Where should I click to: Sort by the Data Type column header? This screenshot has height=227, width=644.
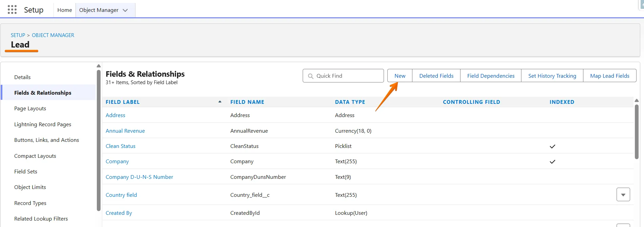(x=350, y=102)
